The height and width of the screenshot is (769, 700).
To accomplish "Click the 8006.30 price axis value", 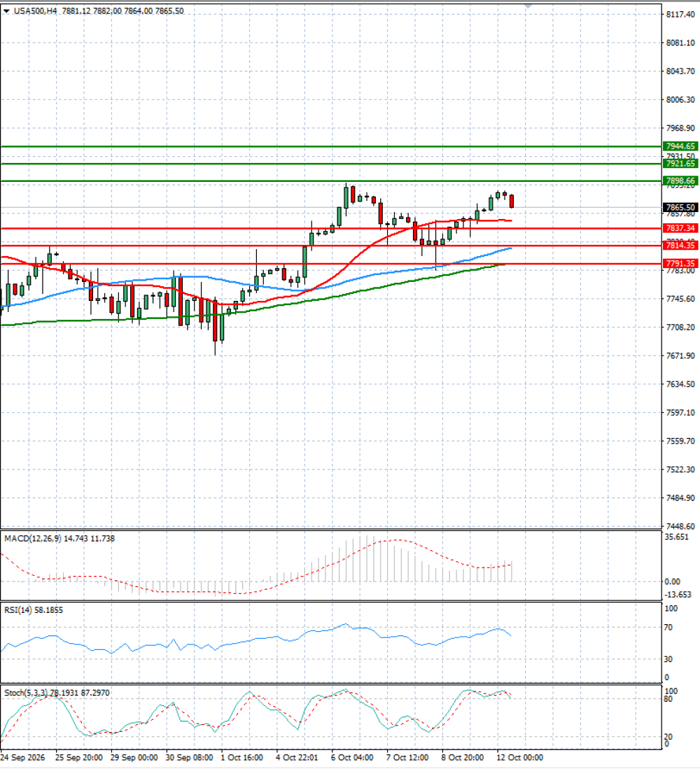I will [x=680, y=99].
